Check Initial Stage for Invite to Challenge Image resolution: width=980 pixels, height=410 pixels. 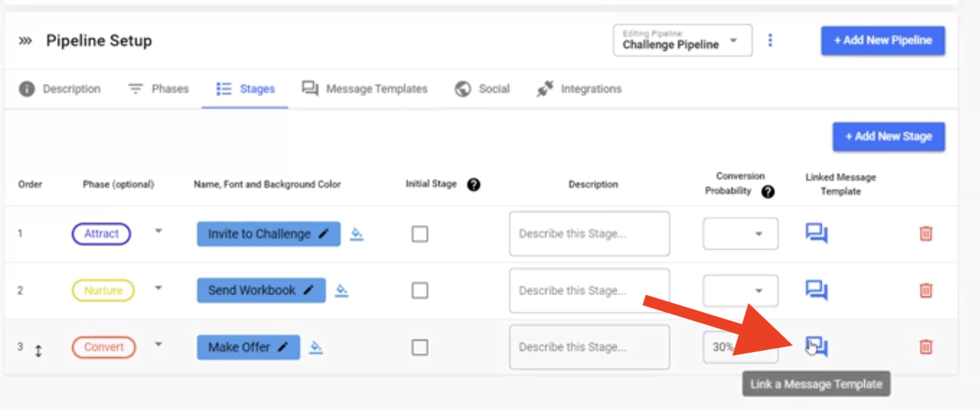point(420,234)
